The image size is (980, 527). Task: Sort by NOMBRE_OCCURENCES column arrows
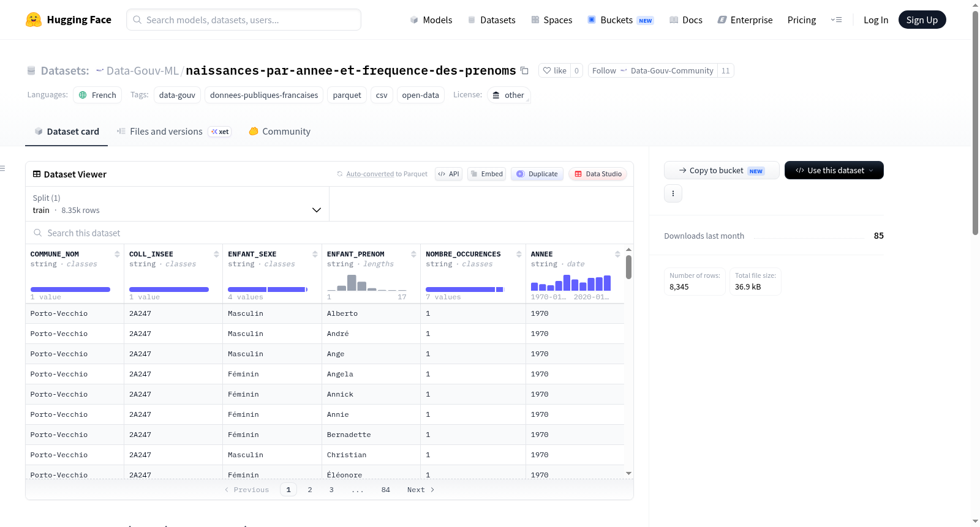pos(519,254)
